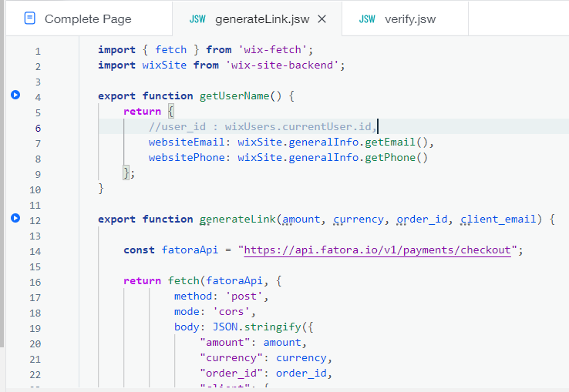
Task: Click the mode: 'cors' line
Action: click(x=215, y=311)
